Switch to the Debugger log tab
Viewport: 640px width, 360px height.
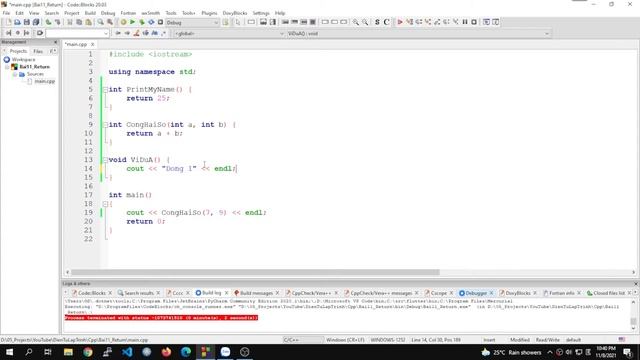point(476,293)
